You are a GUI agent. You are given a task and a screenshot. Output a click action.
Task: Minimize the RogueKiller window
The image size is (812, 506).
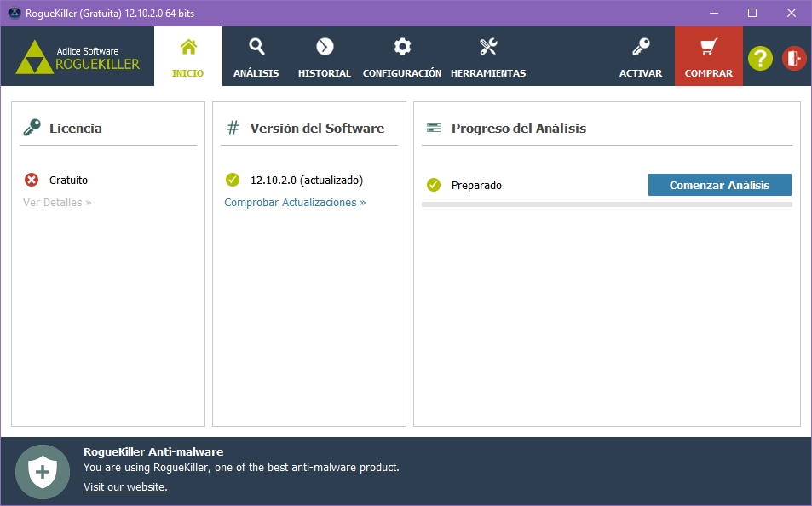click(x=714, y=13)
